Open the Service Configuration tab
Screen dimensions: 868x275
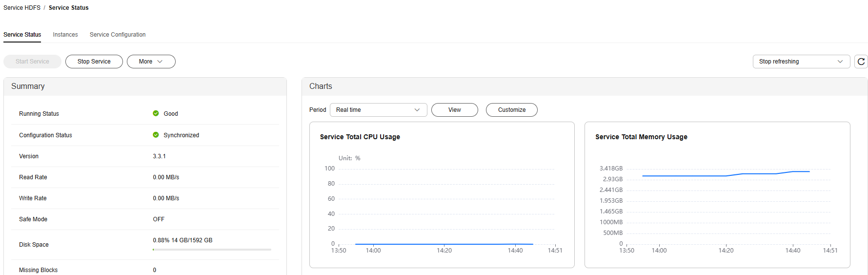[118, 35]
